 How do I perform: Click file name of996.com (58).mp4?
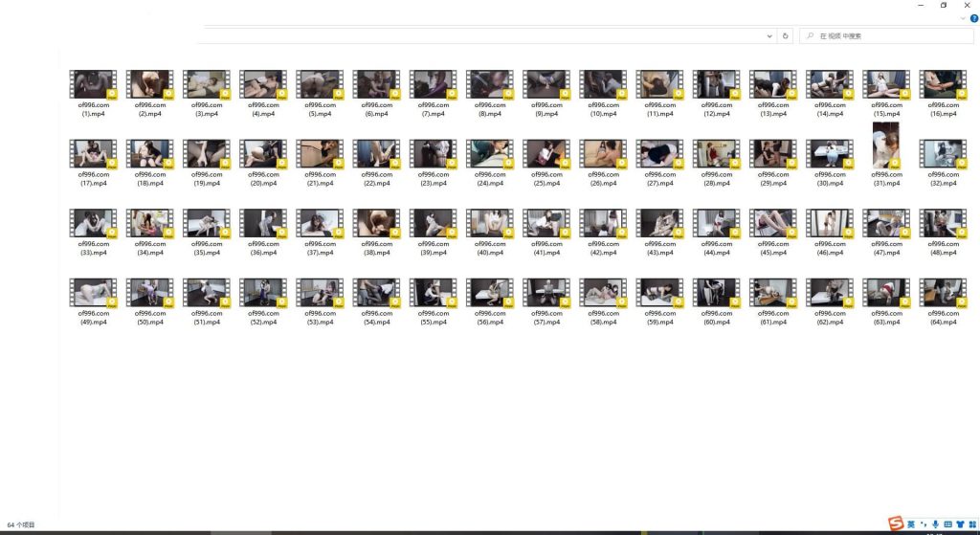click(603, 318)
